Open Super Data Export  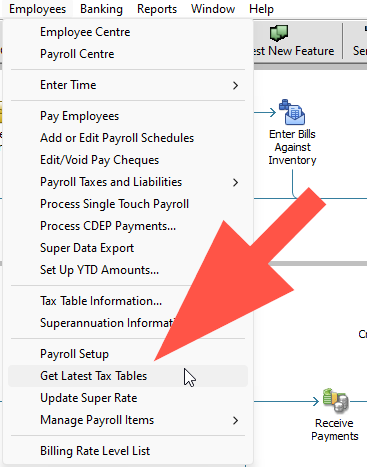[x=128, y=248]
